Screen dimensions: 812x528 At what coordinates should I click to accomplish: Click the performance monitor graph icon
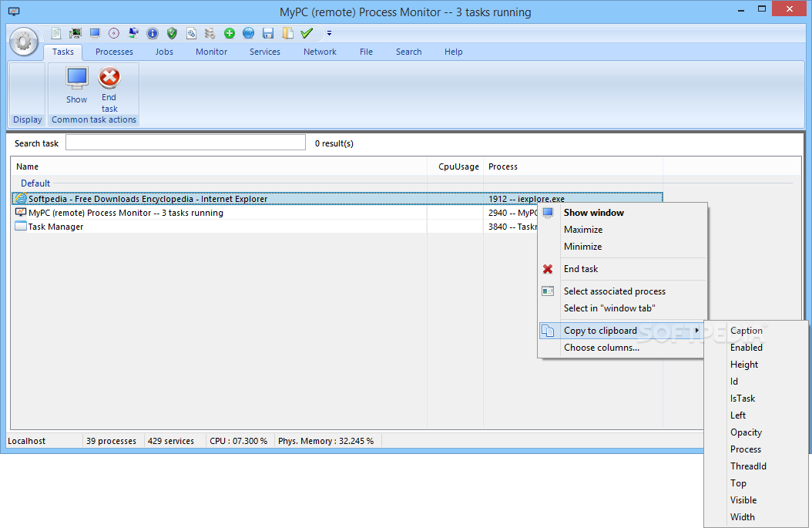pos(75,33)
